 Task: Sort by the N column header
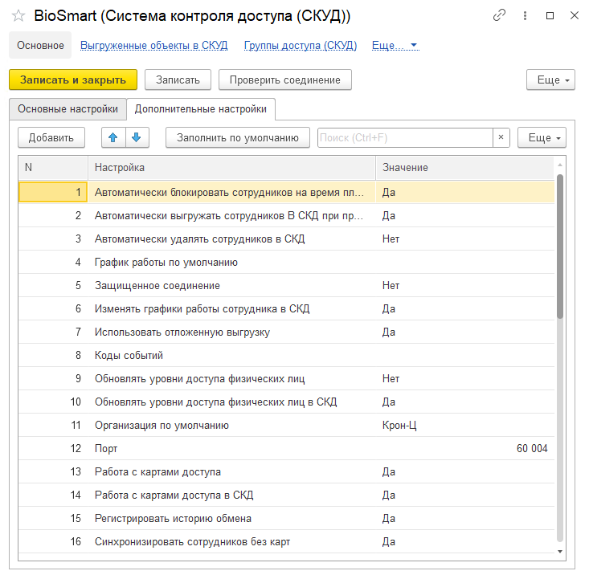pos(53,168)
